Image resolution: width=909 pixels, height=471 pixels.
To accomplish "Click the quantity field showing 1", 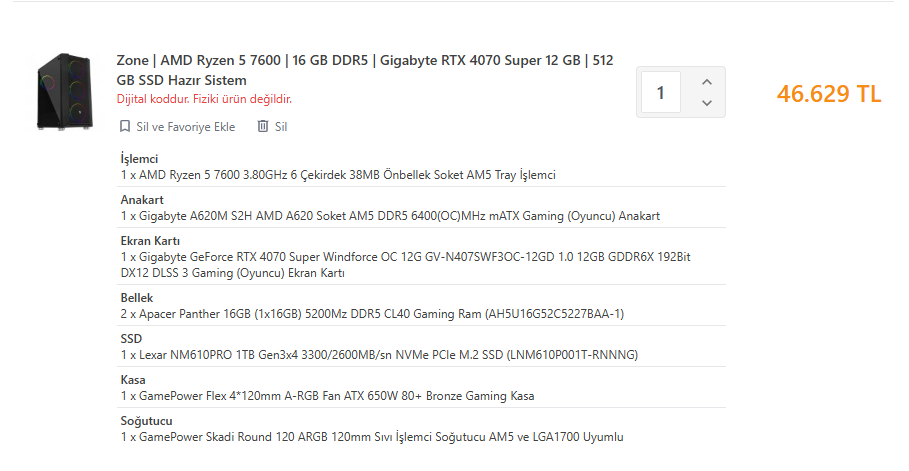I will click(660, 92).
